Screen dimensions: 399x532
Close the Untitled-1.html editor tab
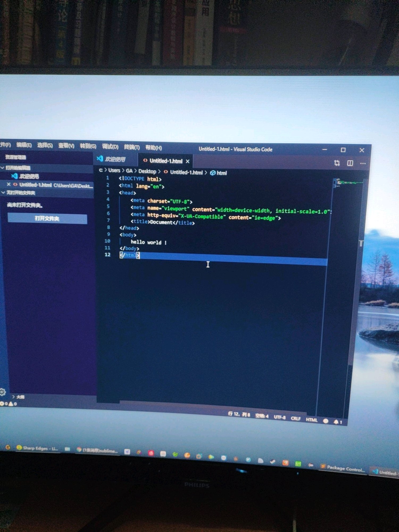pyautogui.click(x=188, y=161)
